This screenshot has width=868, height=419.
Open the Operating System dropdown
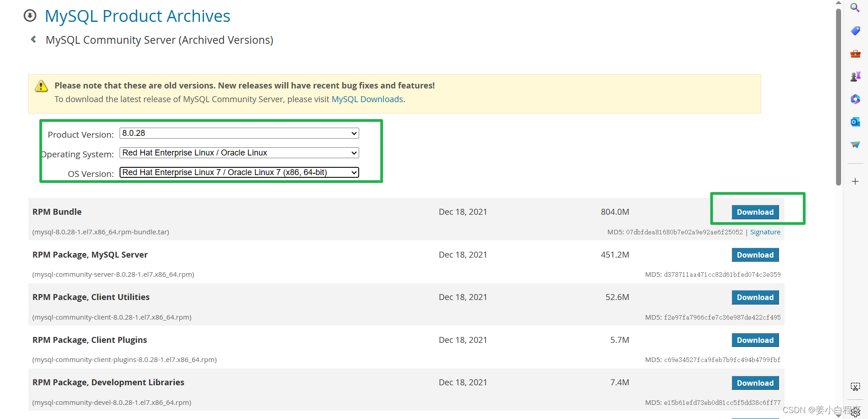tap(239, 153)
